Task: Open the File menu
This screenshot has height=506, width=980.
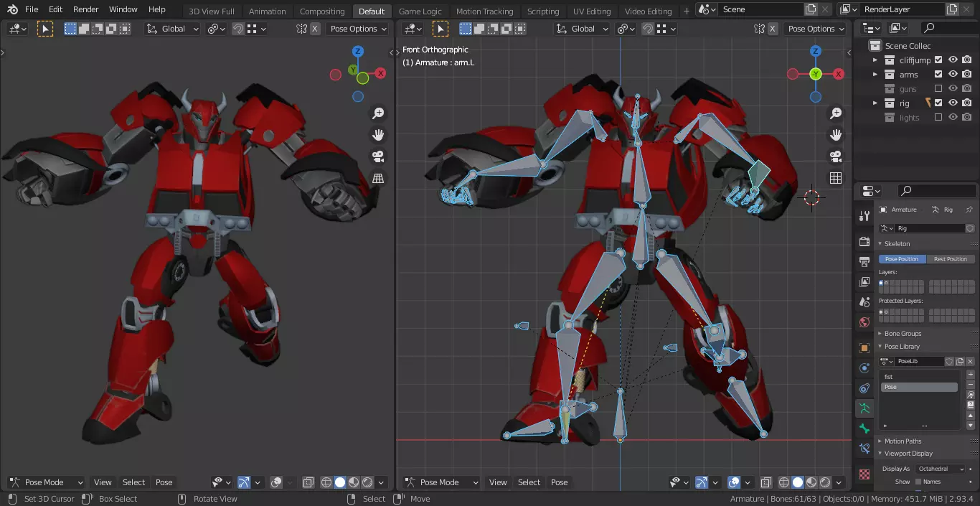Action: coord(32,10)
